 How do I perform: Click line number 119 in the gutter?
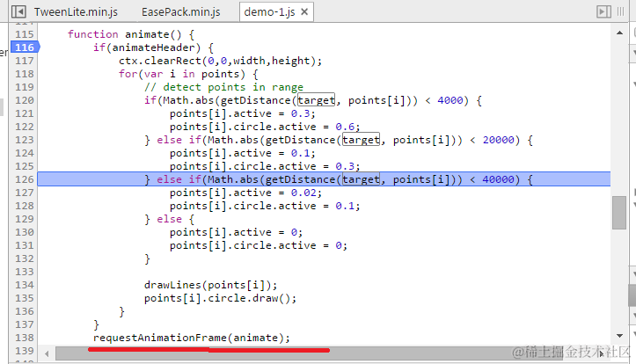coord(25,87)
